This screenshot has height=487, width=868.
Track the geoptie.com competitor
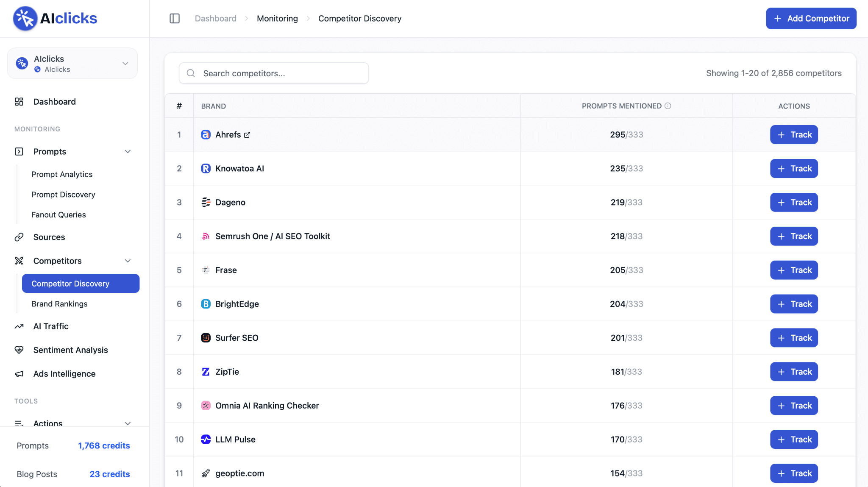pos(794,473)
